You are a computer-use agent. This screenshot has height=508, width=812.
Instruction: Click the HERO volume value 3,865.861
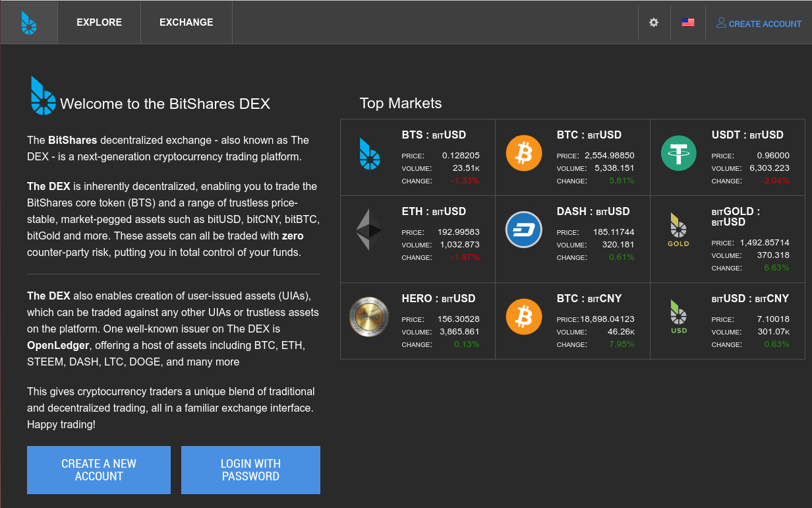click(459, 332)
